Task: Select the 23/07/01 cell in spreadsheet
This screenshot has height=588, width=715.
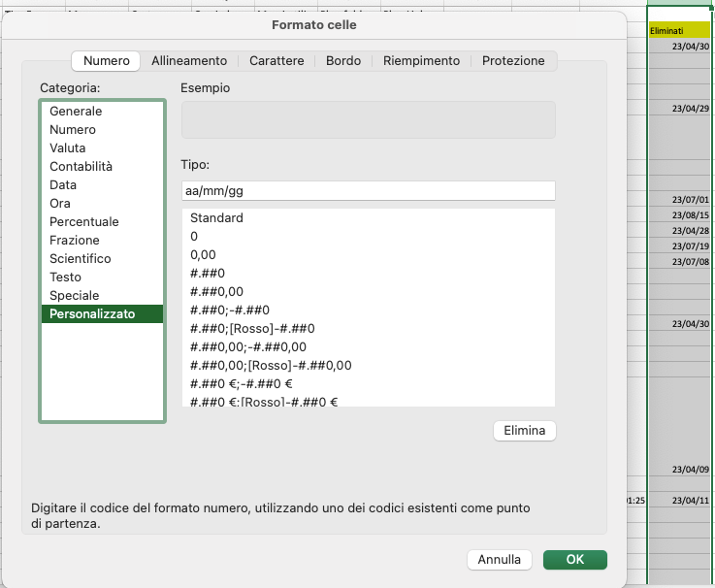Action: 679,200
